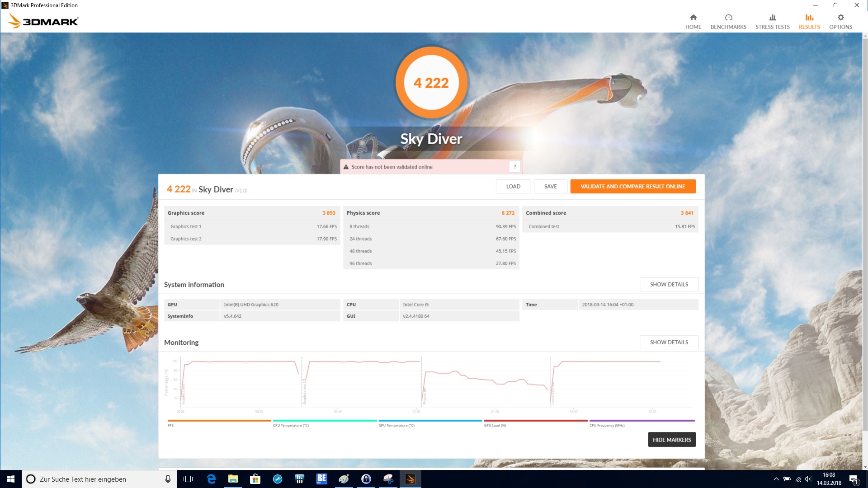Toggle CPU Frequency legend line
The image size is (868, 488).
click(642, 421)
